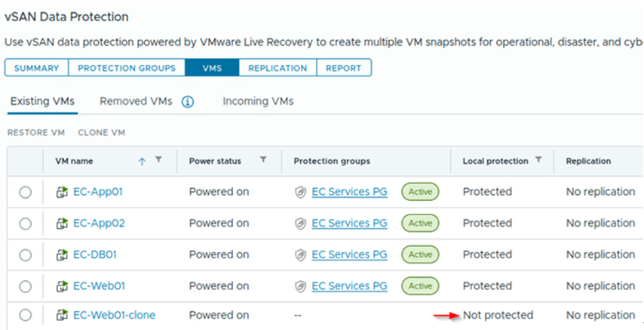The width and height of the screenshot is (644, 330).
Task: Click the VM icon next to EC-Web01-clone
Action: coord(62,315)
